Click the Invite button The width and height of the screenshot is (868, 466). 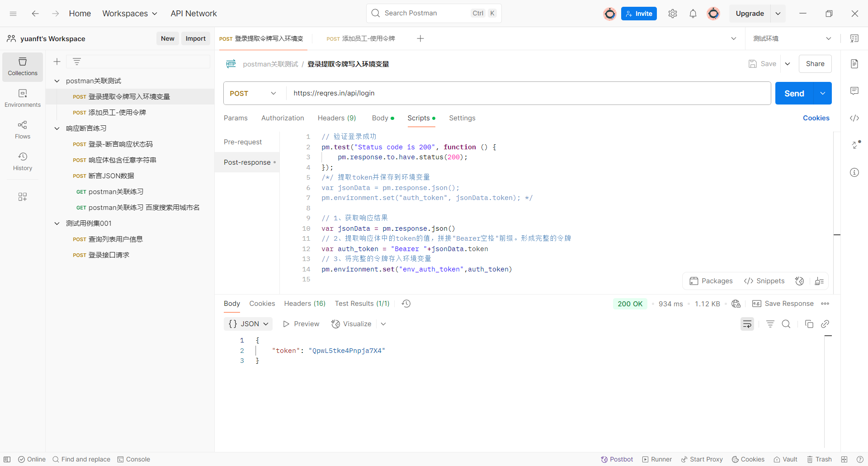(639, 14)
